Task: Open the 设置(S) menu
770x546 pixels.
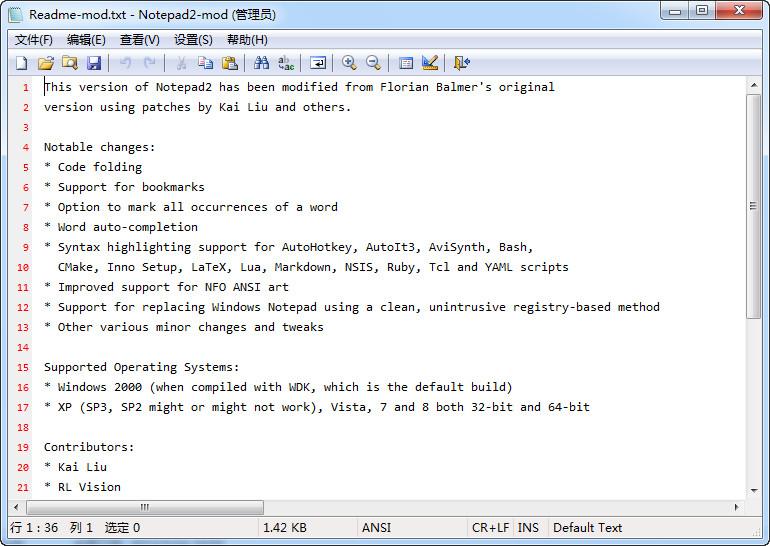Action: [x=193, y=40]
